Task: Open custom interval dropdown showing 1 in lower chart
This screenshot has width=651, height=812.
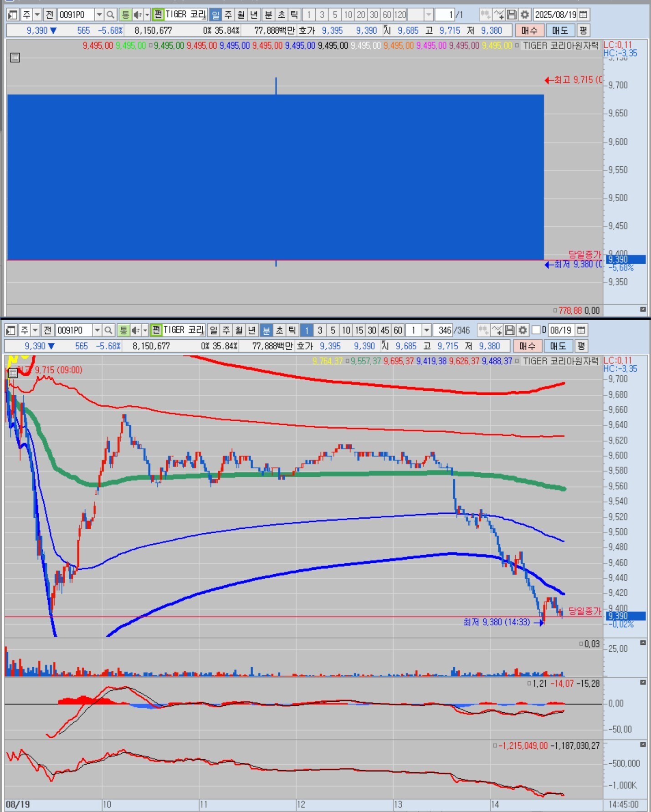Action: pos(426,330)
